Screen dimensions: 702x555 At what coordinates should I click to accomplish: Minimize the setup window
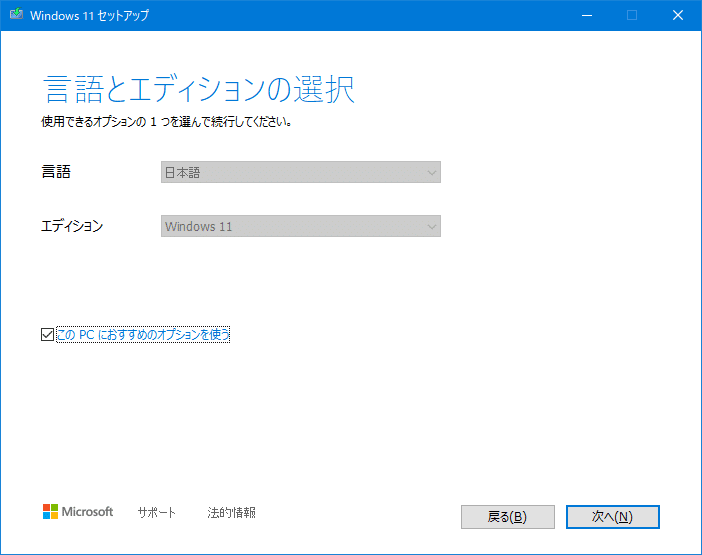click(587, 15)
